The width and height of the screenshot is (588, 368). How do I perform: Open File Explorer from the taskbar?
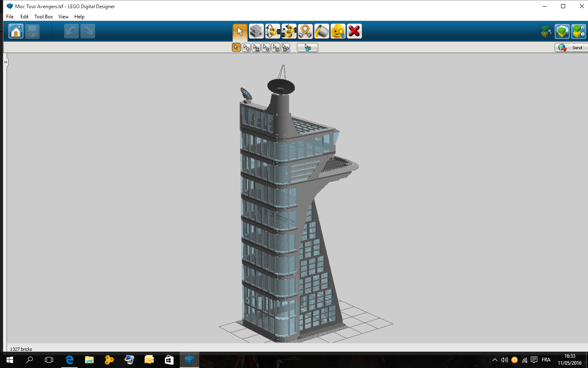pos(89,360)
